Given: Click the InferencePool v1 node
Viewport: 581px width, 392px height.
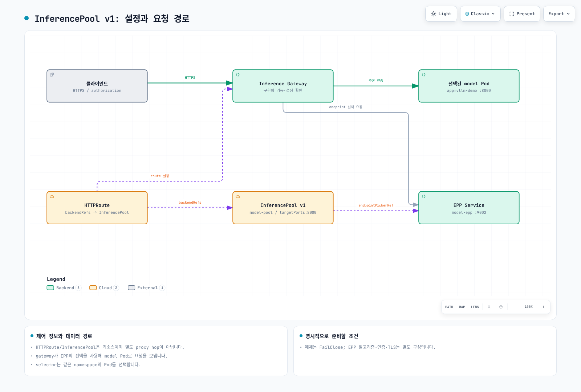Looking at the screenshot, I should [x=283, y=208].
